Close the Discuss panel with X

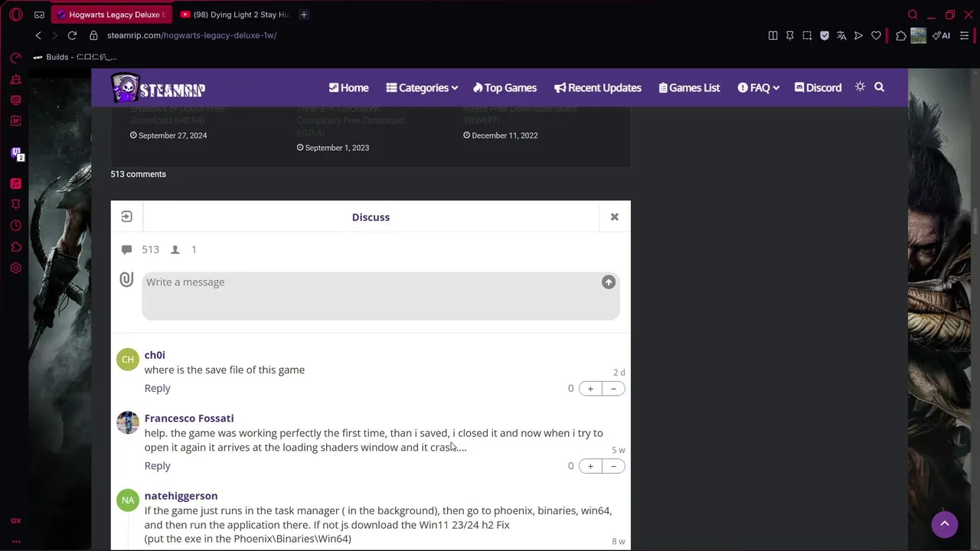pyautogui.click(x=614, y=217)
